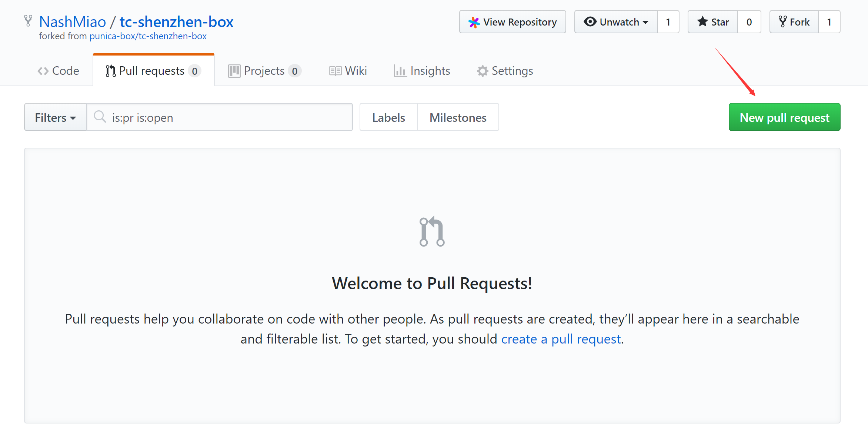
Task: Click the large pull request icon
Action: (432, 232)
